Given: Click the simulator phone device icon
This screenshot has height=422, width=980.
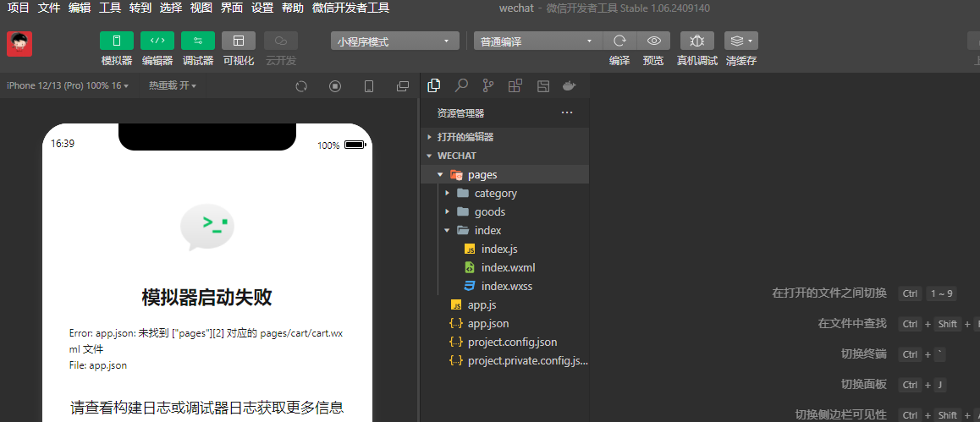Looking at the screenshot, I should point(369,86).
